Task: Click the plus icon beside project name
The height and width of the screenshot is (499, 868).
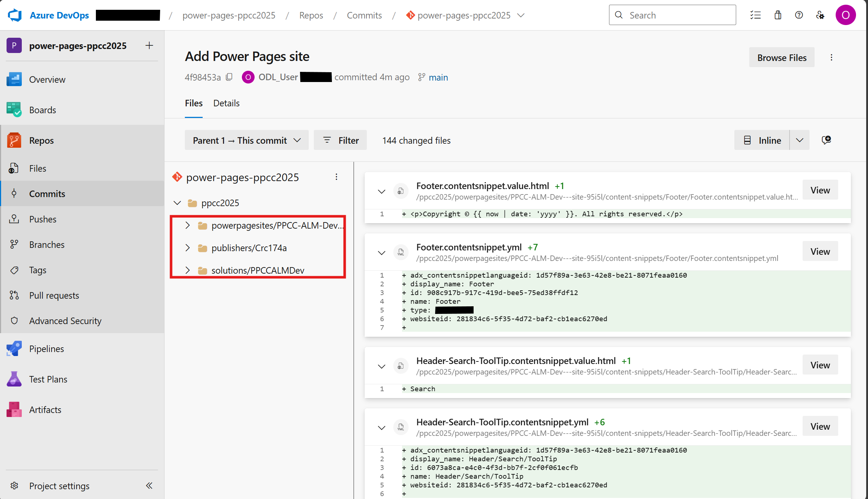Action: tap(149, 45)
